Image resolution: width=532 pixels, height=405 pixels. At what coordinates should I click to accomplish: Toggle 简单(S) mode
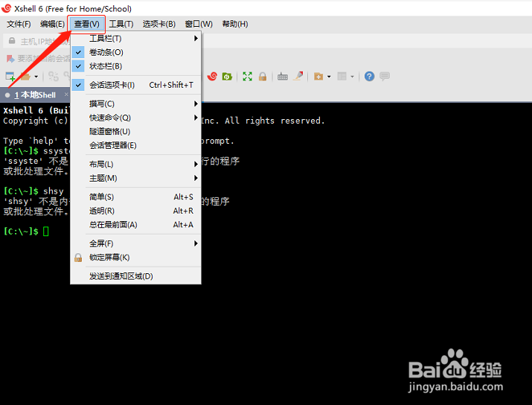[x=135, y=197]
